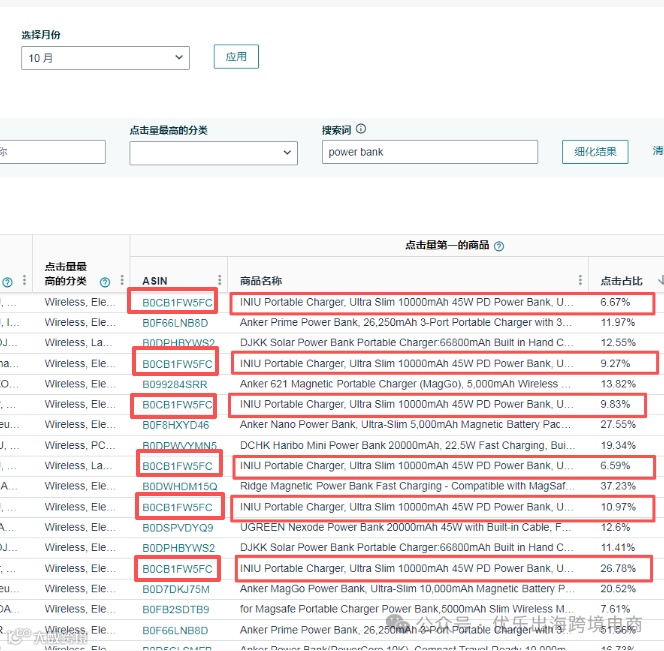
Task: Open ASIN B0DPHBYWS2 in the 11.41% row
Action: point(178,548)
